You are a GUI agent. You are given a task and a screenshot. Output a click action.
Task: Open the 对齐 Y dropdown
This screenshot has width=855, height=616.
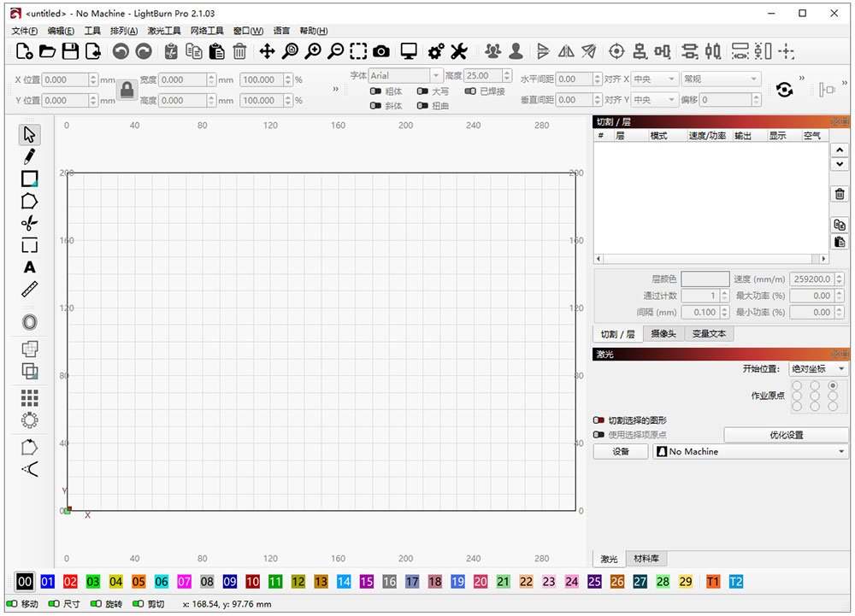click(656, 100)
